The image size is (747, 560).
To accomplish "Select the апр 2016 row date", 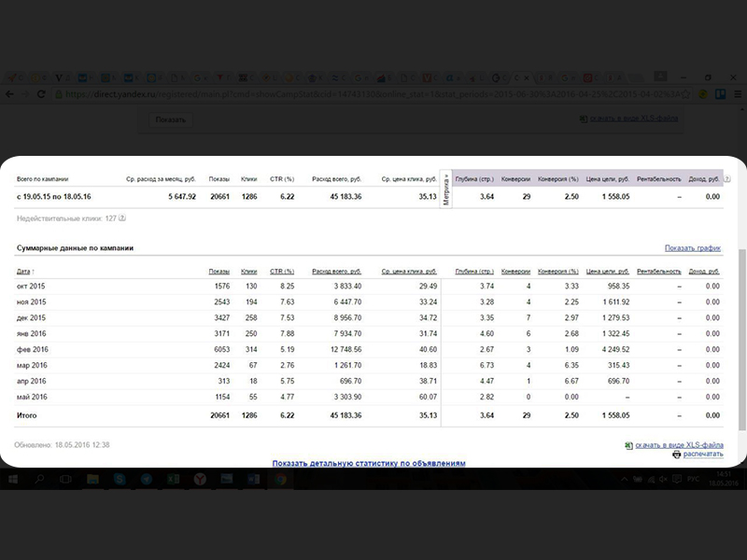I will [32, 381].
